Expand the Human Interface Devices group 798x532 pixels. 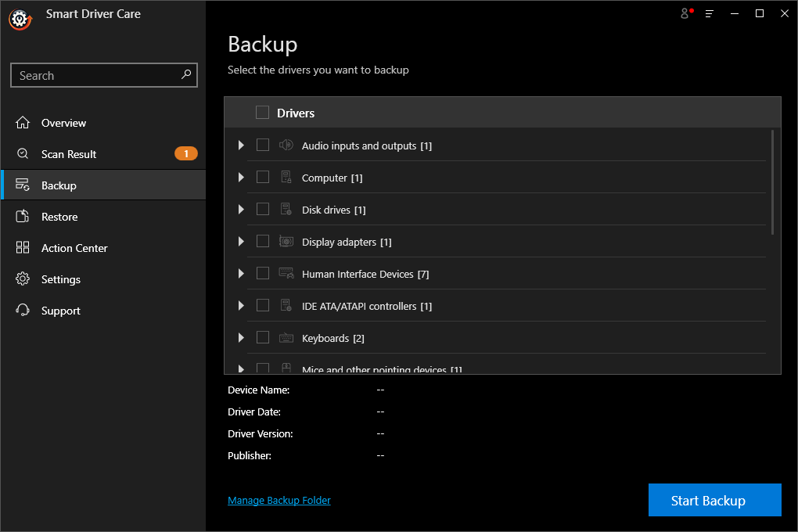[x=241, y=273]
